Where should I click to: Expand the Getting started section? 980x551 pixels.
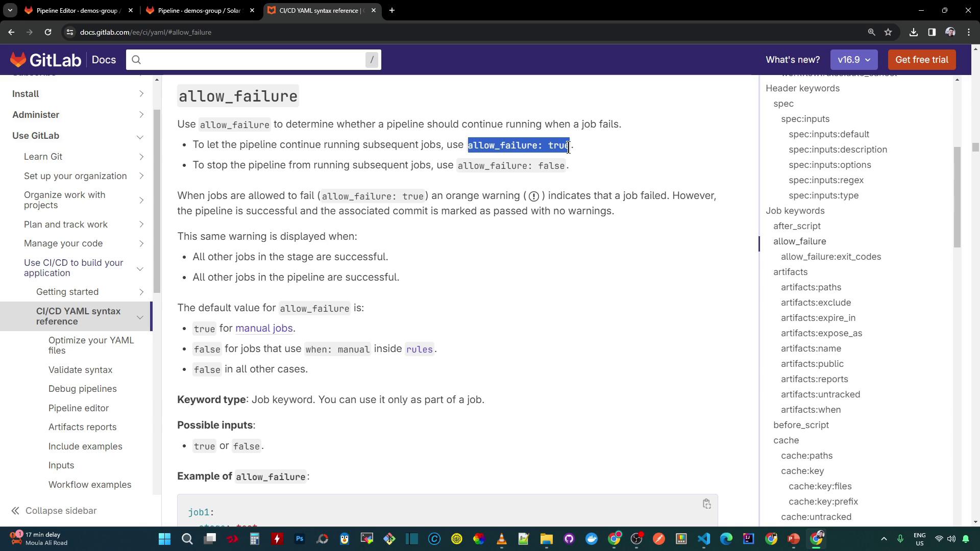tap(141, 292)
